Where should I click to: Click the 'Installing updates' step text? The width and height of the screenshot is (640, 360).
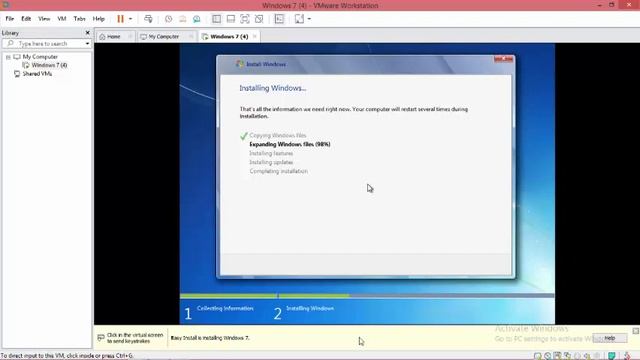pos(271,162)
